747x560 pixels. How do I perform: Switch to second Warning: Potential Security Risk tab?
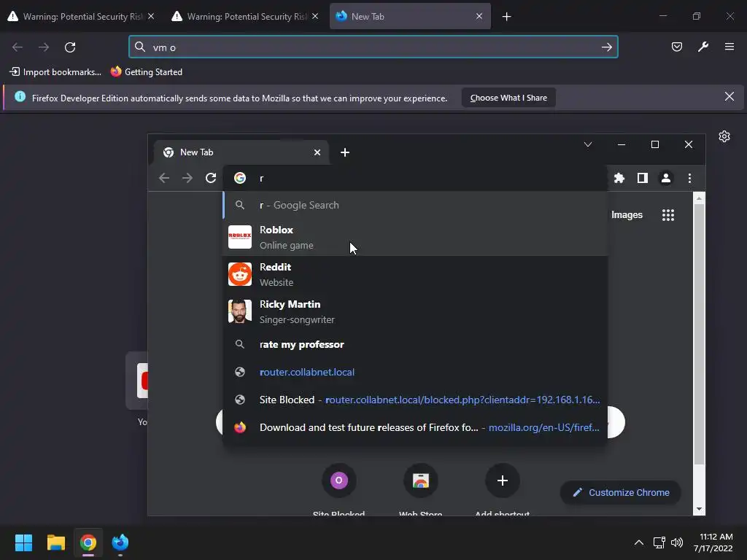click(x=245, y=16)
